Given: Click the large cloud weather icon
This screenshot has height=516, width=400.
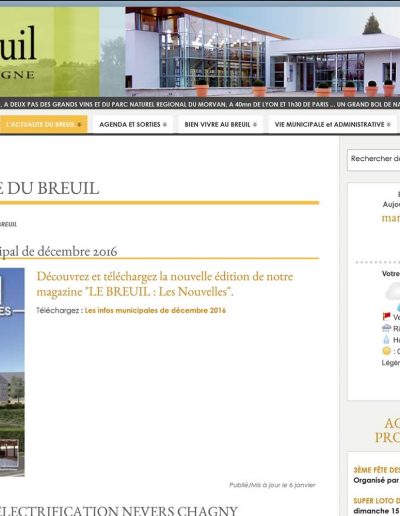Looking at the screenshot, I should tap(393, 291).
